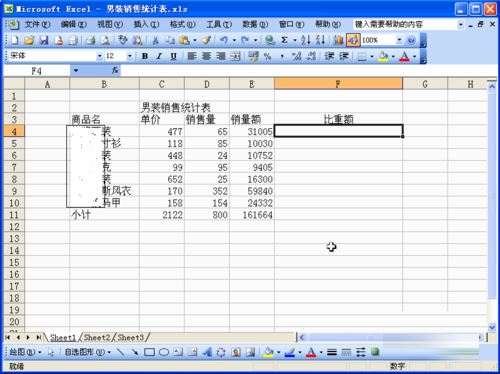This screenshot has width=500, height=374.
Task: Expand the AutoSum function dropdown arrow
Action: click(295, 40)
